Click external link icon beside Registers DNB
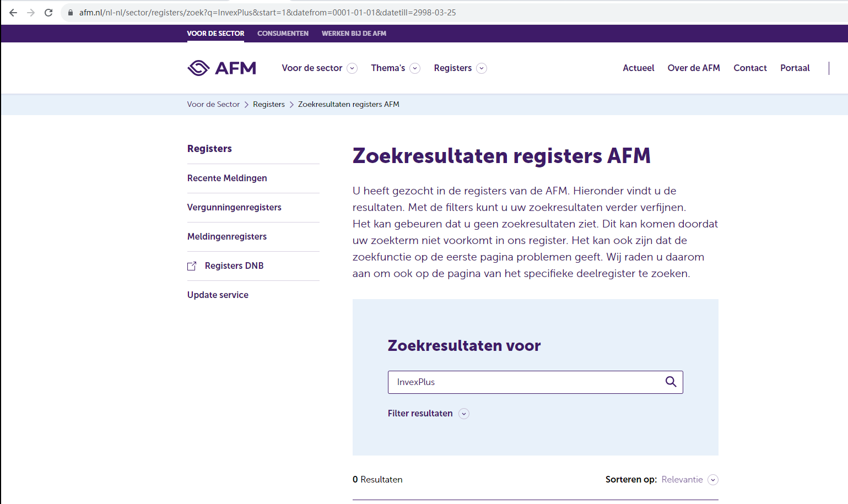The width and height of the screenshot is (848, 504). [192, 266]
